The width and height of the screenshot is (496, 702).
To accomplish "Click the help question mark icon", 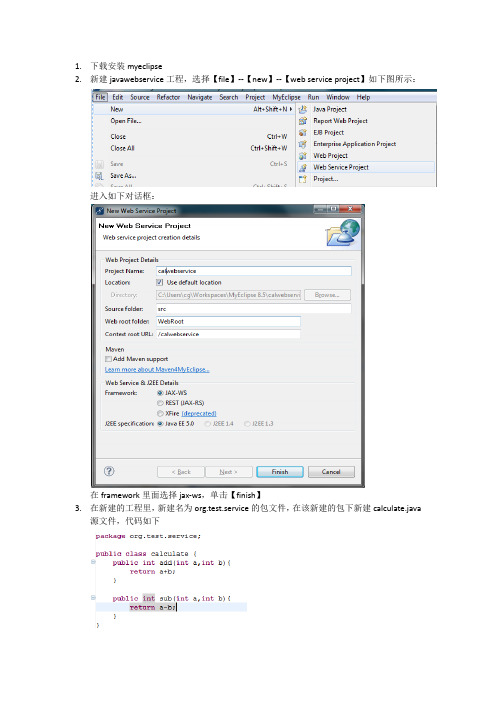I will [109, 471].
